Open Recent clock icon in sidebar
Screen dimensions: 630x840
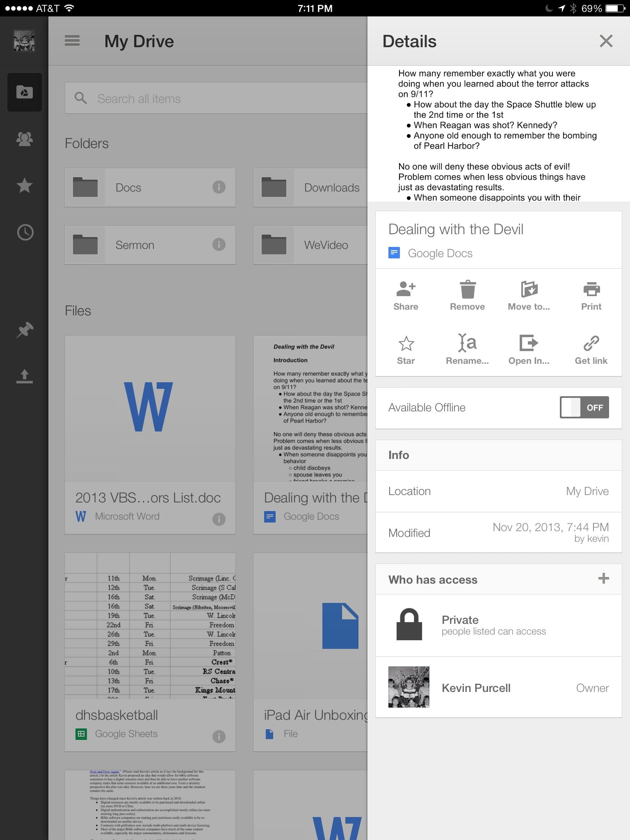click(x=25, y=233)
